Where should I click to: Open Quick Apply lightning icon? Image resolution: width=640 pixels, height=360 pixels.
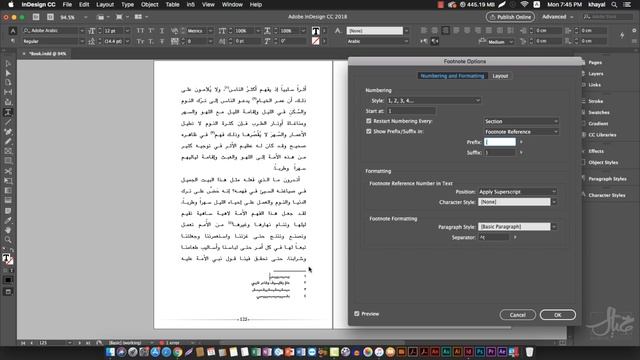(622, 36)
